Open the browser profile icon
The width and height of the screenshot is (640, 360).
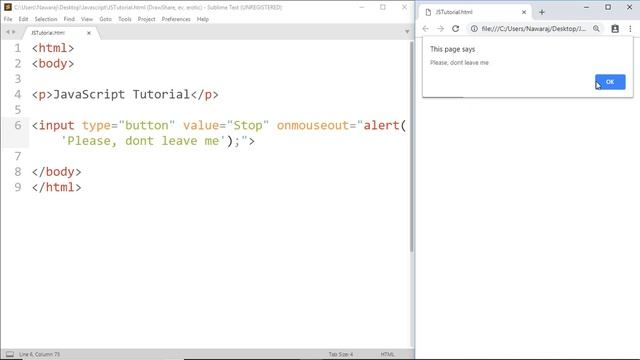pyautogui.click(x=615, y=29)
